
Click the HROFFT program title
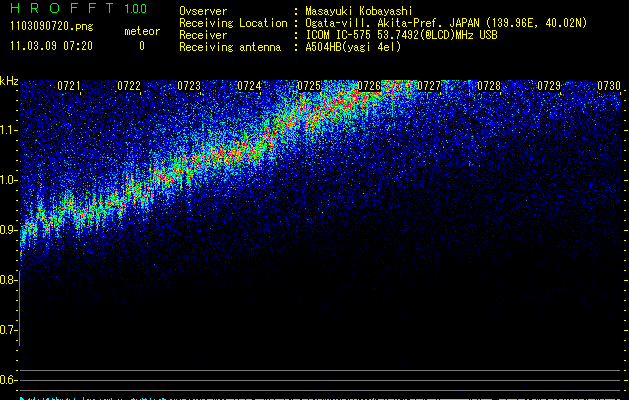(61, 8)
